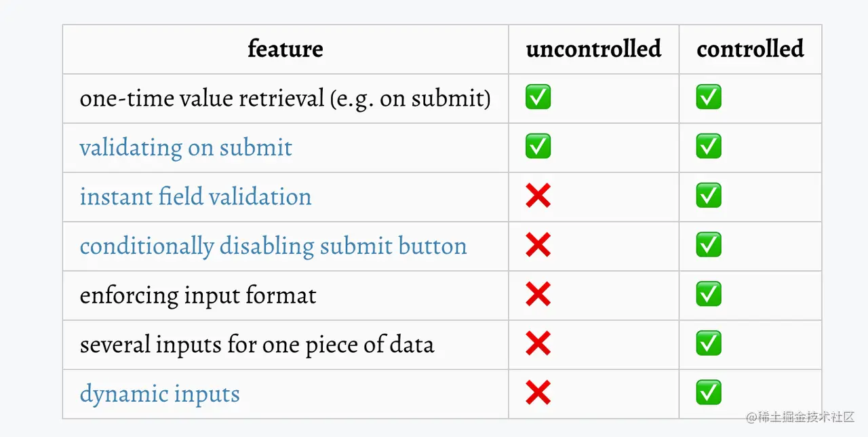The image size is (868, 437).
Task: Click 'enforcing input format' row text
Action: (x=198, y=296)
